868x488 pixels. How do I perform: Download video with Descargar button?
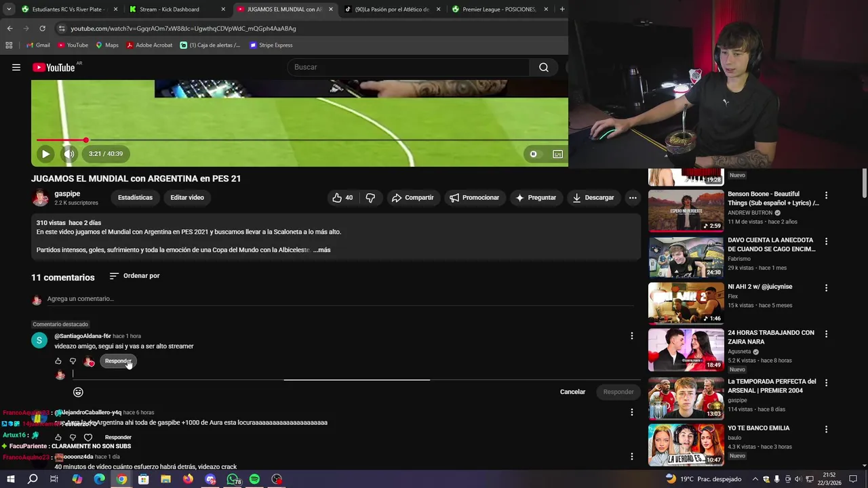[593, 198]
